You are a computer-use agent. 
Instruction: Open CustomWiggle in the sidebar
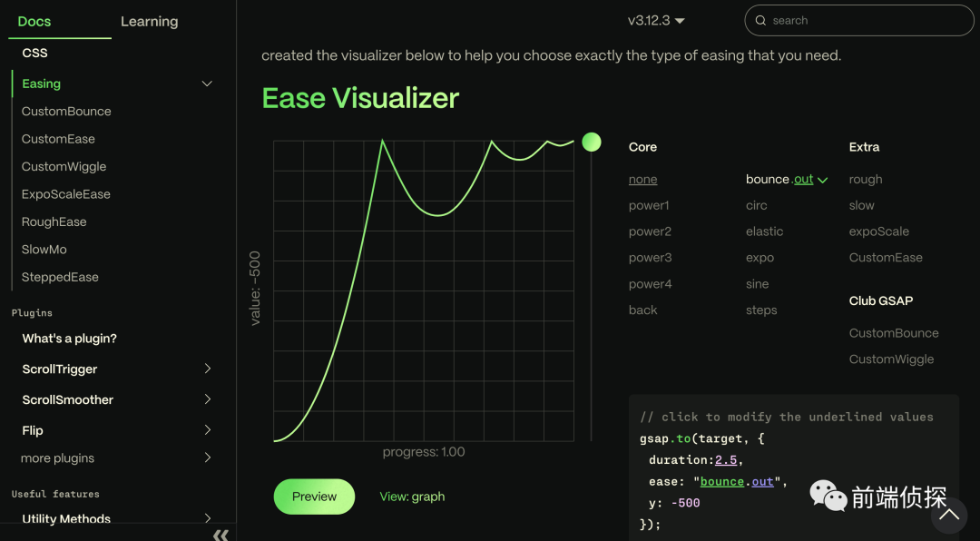tap(64, 166)
